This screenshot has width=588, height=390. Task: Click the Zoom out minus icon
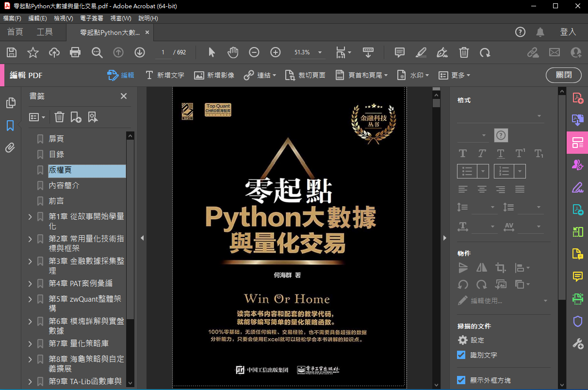[x=254, y=52]
